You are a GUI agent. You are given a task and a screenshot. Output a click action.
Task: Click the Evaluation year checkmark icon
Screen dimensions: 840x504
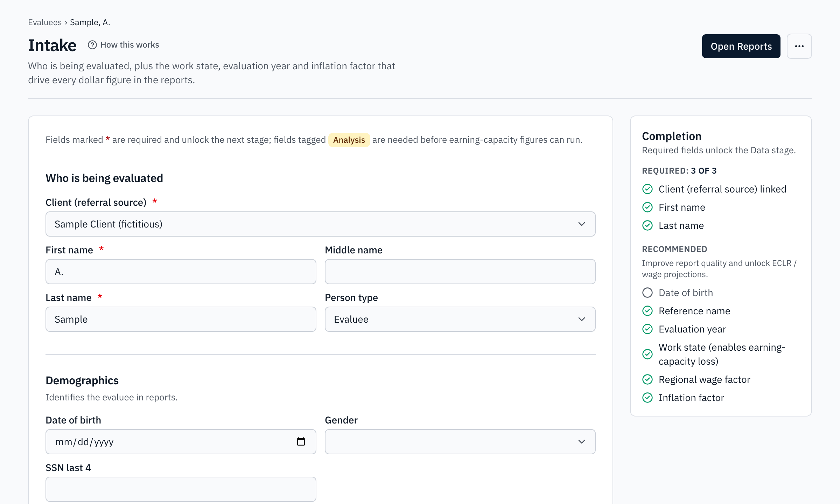pos(647,329)
